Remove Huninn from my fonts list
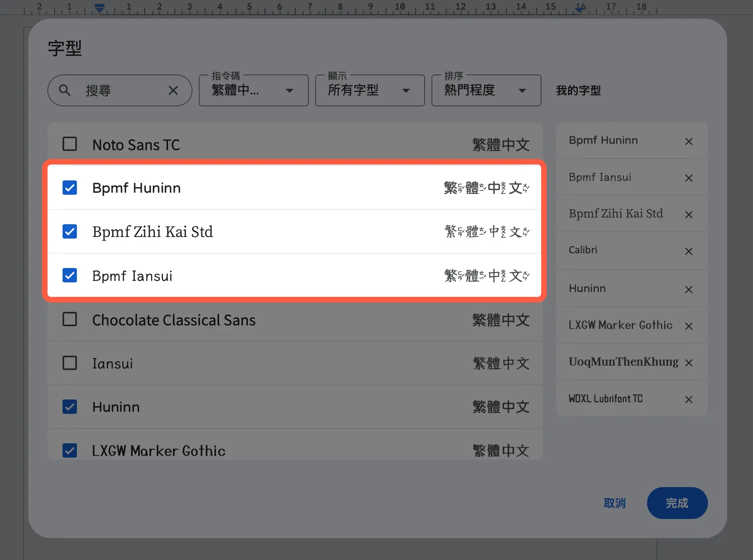Viewport: 753px width, 560px height. click(x=688, y=290)
